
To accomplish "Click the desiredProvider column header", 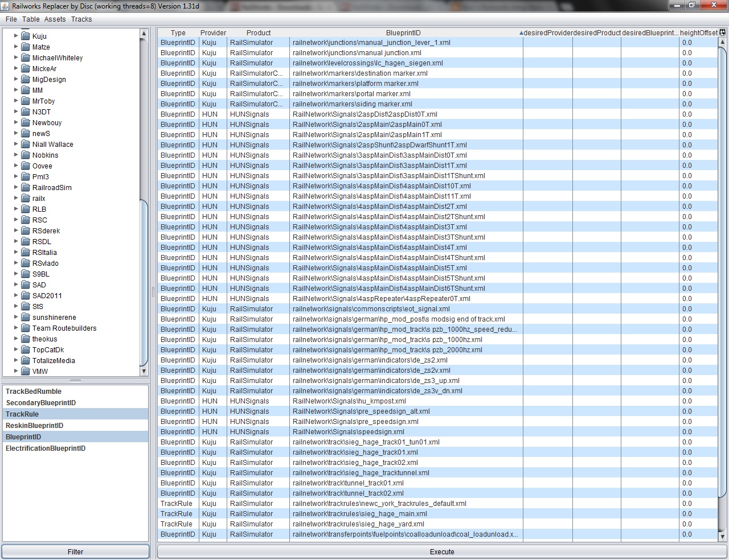I will click(x=548, y=32).
